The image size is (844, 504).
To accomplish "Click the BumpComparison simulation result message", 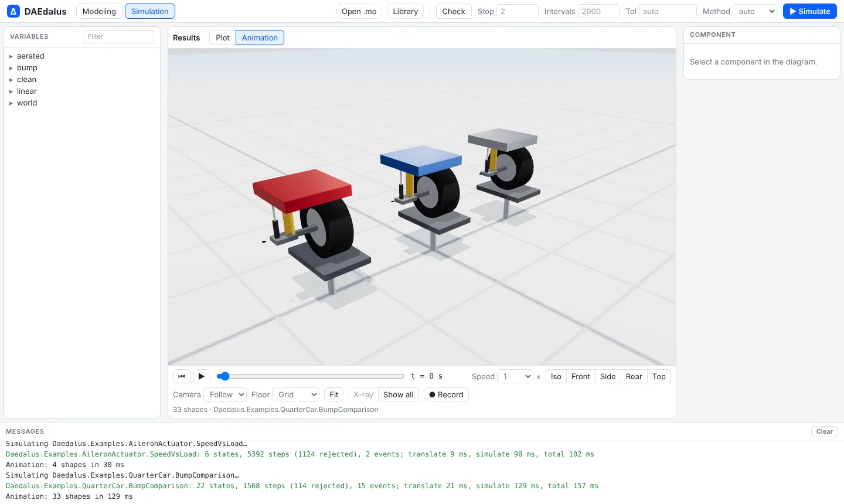I will [302, 486].
